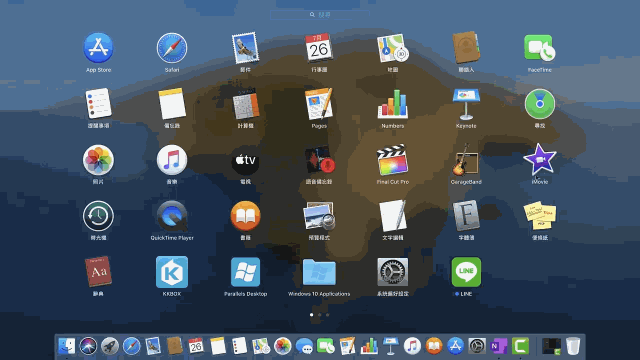Open the Reminders app in Launchpad grid
This screenshot has height=360, width=640.
click(x=98, y=104)
